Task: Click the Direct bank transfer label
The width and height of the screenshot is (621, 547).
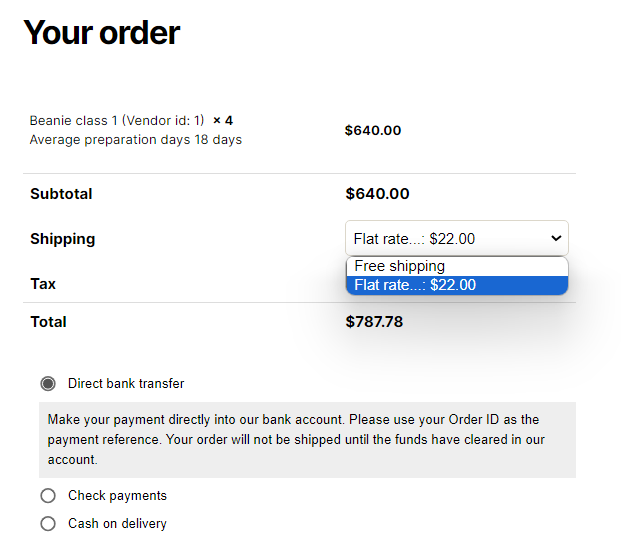Action: (126, 383)
